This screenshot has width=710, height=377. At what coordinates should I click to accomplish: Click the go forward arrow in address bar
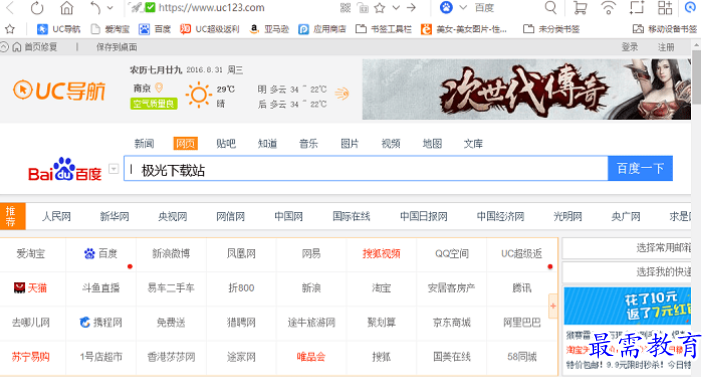point(411,8)
